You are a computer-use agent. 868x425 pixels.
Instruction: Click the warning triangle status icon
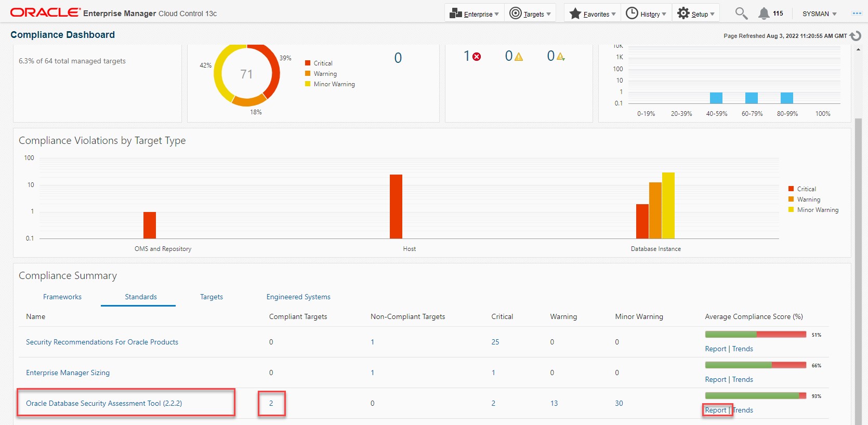[x=519, y=57]
